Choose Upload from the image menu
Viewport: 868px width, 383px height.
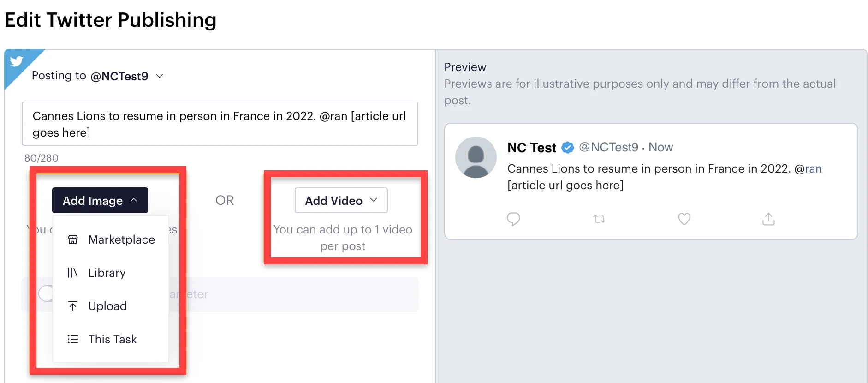coord(111,306)
